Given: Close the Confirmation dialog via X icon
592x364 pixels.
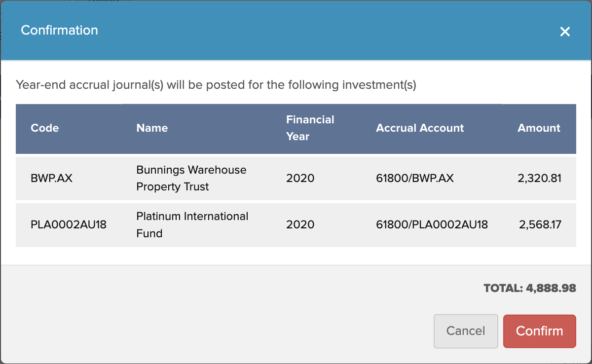Looking at the screenshot, I should click(x=565, y=32).
